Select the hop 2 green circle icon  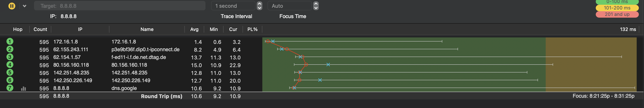click(x=10, y=49)
